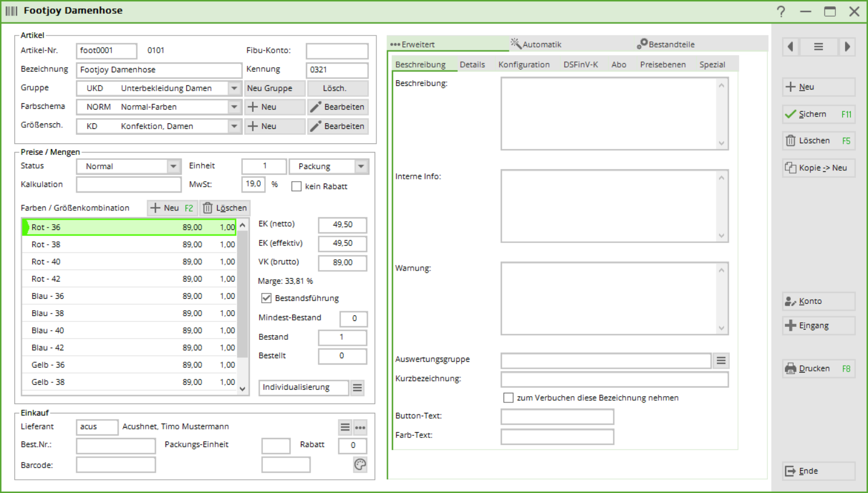Expand the Gruppe dropdown
868x493 pixels.
point(234,88)
